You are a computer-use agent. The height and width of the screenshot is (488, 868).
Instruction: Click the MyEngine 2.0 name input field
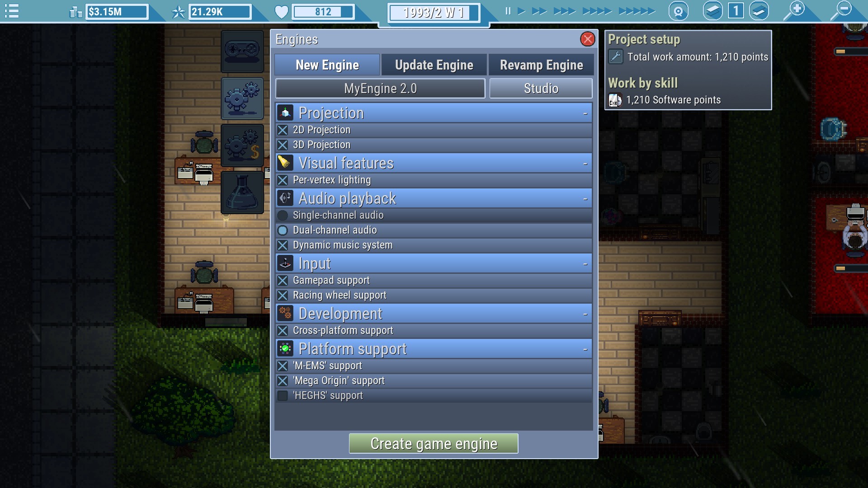click(x=380, y=88)
